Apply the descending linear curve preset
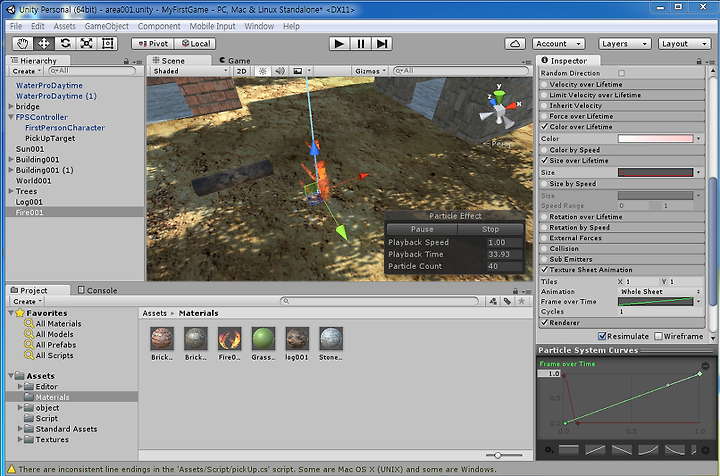This screenshot has width=720, height=476. pos(622,450)
